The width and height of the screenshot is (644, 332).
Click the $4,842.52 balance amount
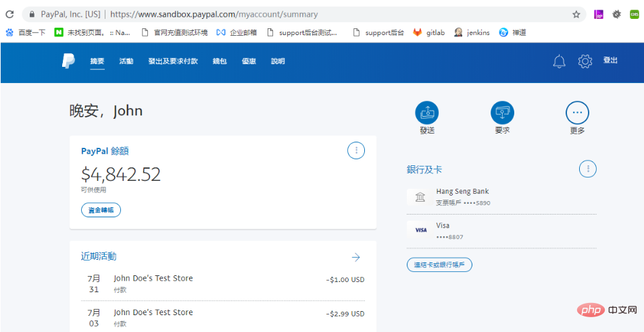tap(121, 175)
